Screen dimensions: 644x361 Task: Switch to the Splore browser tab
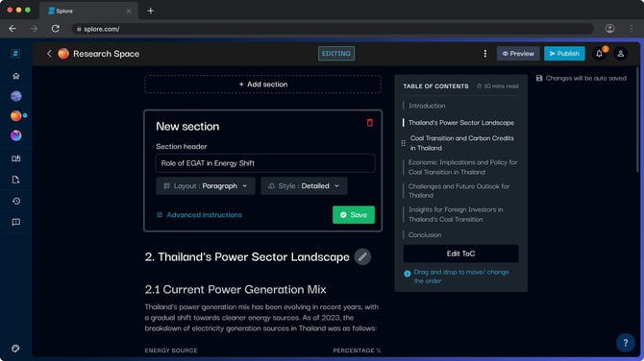[88, 12]
